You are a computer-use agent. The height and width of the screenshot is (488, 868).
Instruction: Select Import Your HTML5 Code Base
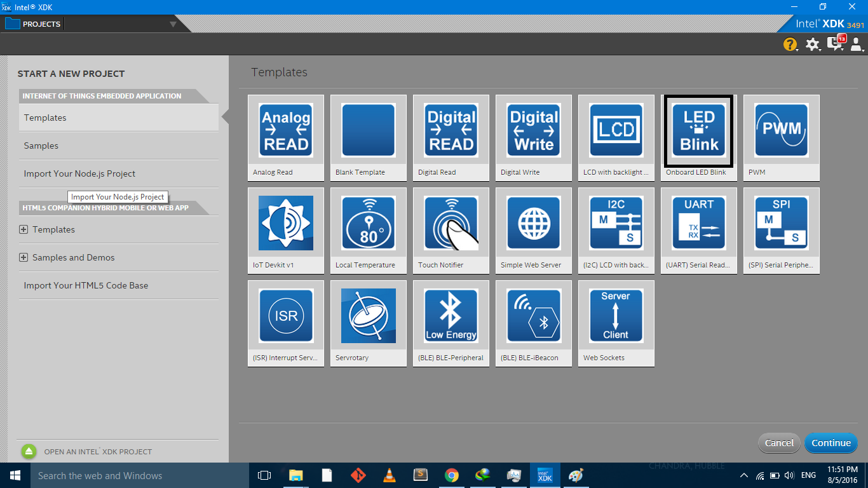(119, 285)
